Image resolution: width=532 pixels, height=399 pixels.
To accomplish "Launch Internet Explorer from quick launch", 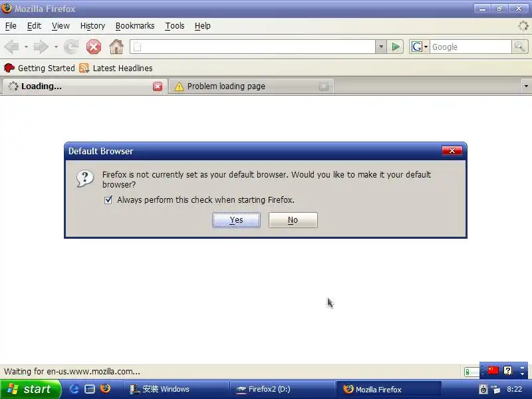I will coord(74,389).
